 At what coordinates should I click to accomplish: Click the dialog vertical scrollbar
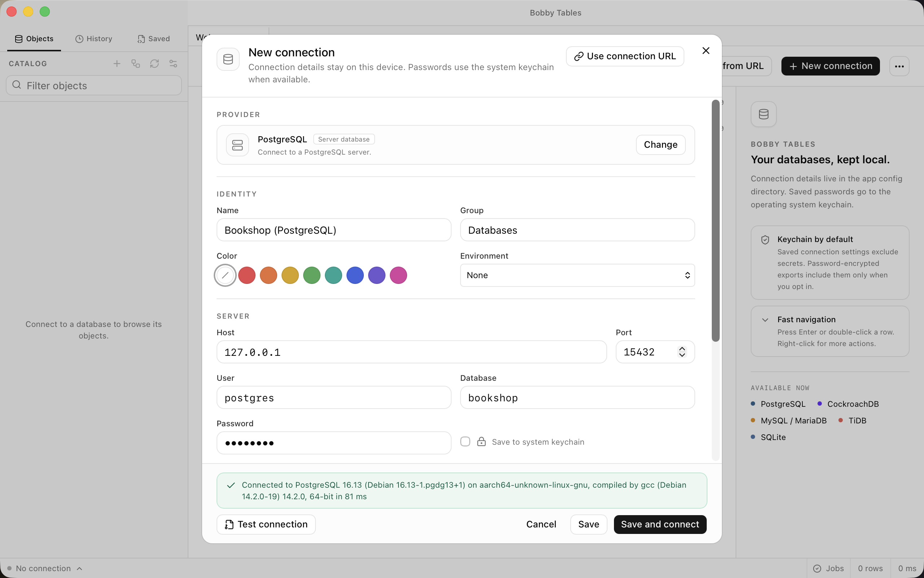[715, 221]
